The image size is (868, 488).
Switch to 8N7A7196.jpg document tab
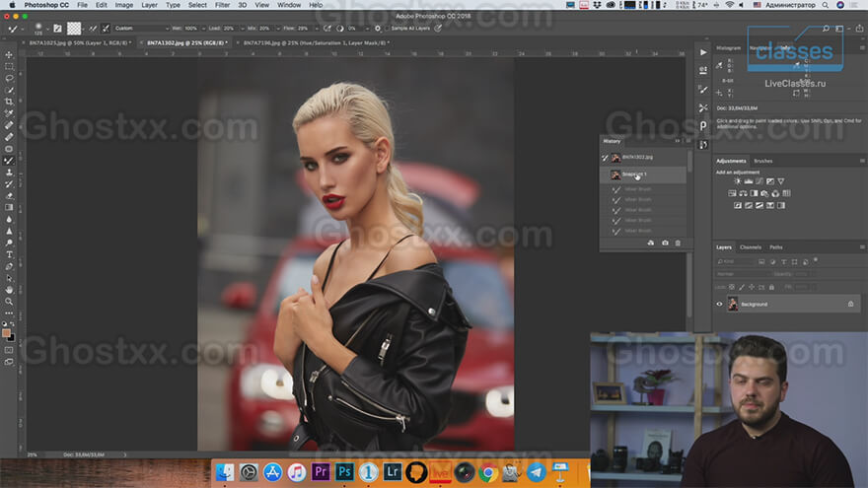pos(316,42)
